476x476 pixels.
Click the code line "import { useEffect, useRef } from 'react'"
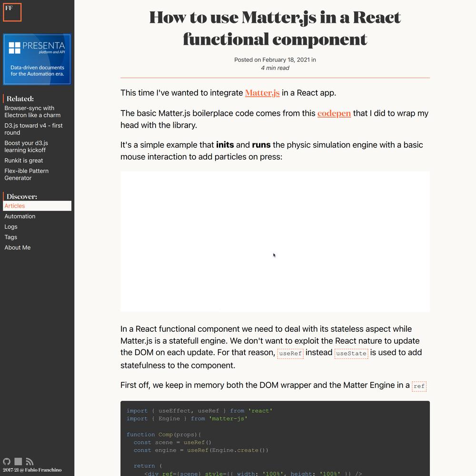pos(199,411)
